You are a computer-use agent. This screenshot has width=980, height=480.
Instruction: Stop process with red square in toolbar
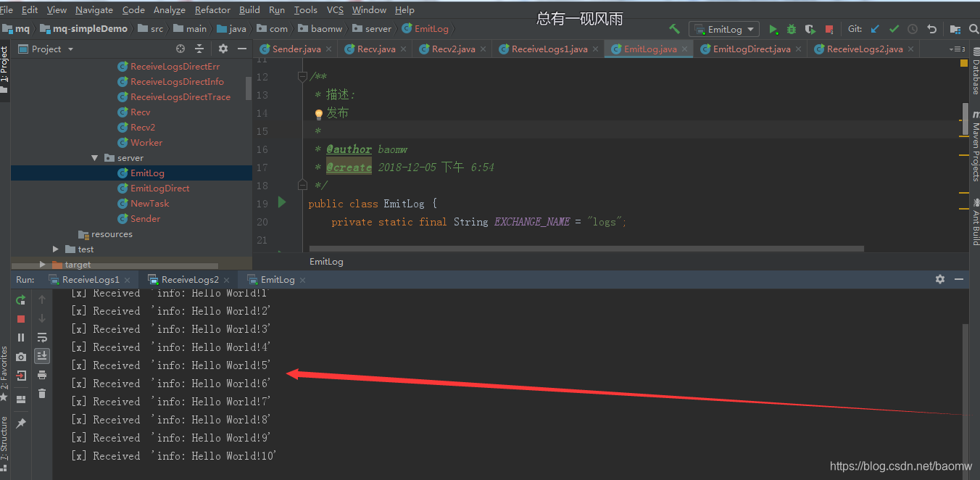pyautogui.click(x=829, y=29)
